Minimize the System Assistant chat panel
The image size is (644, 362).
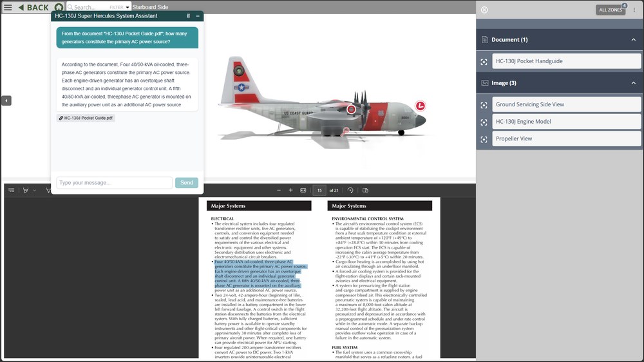coord(198,16)
